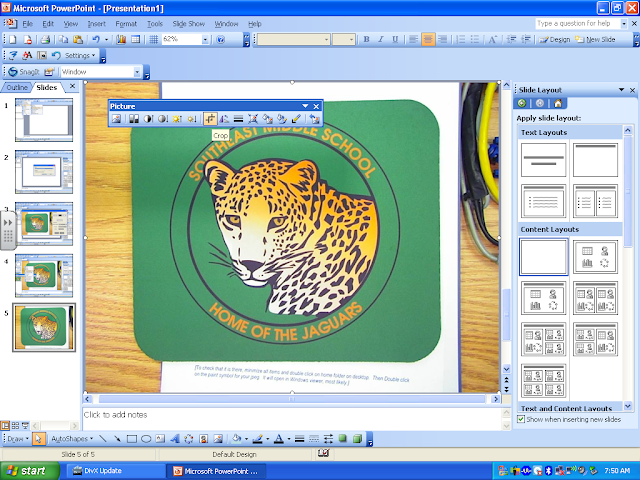
Task: Open the Zoom 62% dropdown
Action: 205,40
